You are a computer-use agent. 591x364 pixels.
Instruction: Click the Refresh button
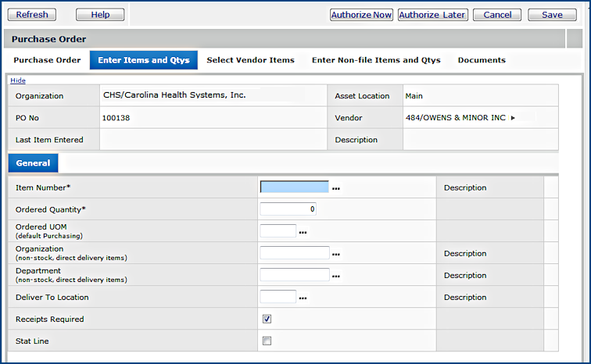coord(32,15)
